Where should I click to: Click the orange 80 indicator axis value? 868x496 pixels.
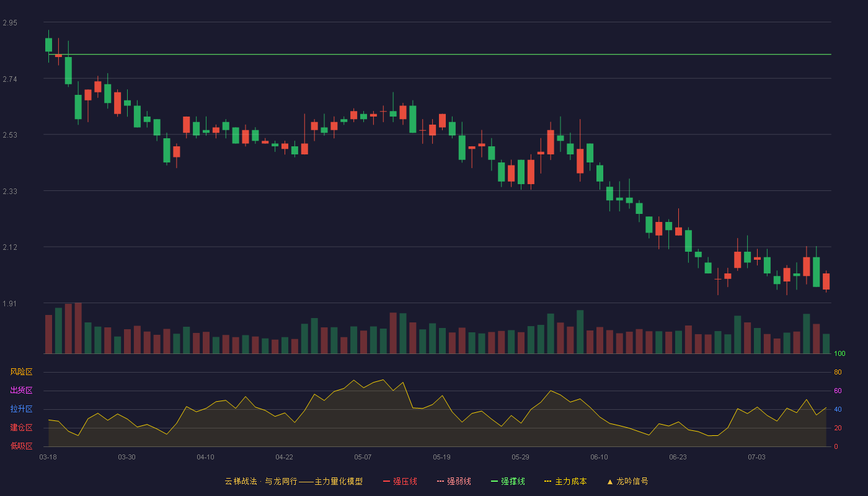pyautogui.click(x=838, y=372)
